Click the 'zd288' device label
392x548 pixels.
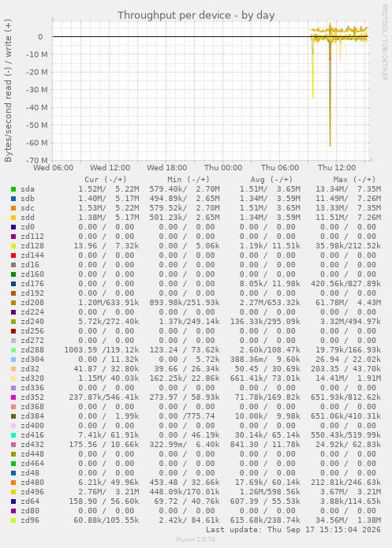point(32,349)
